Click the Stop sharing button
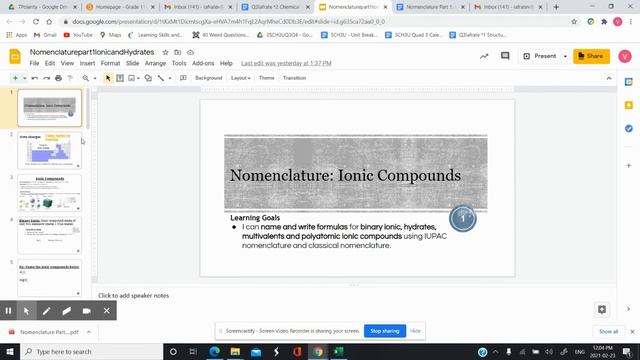The width and height of the screenshot is (640, 360). point(384,331)
